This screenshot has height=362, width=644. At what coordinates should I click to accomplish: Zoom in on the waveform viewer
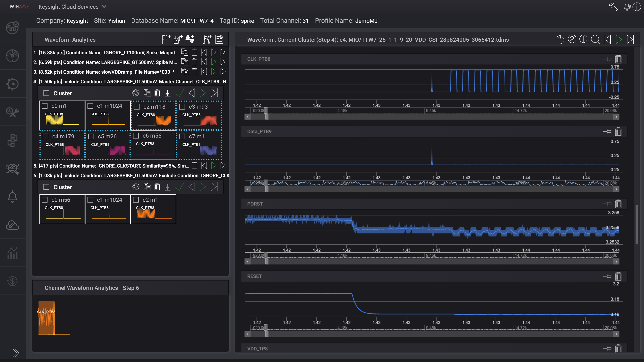(x=584, y=39)
